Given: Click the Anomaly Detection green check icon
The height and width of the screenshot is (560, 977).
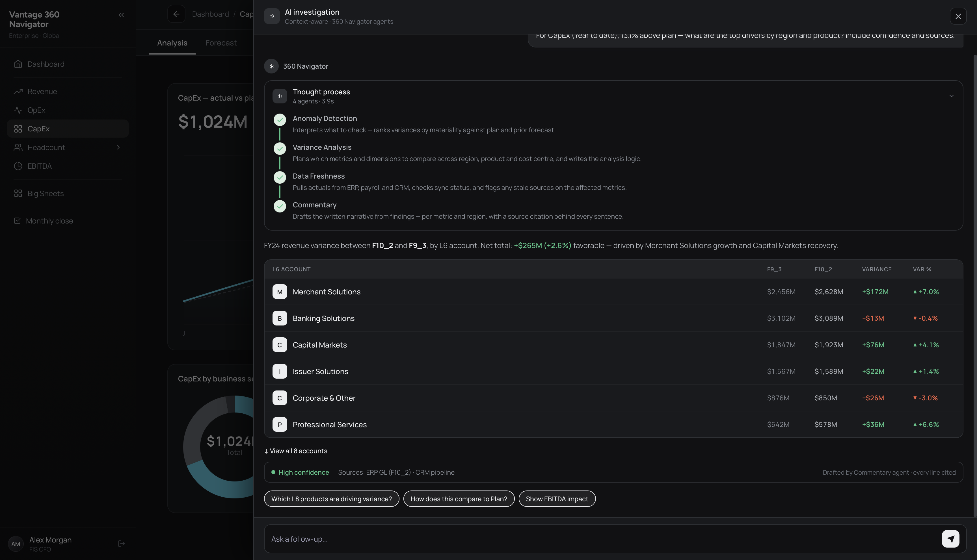Looking at the screenshot, I should click(x=280, y=120).
